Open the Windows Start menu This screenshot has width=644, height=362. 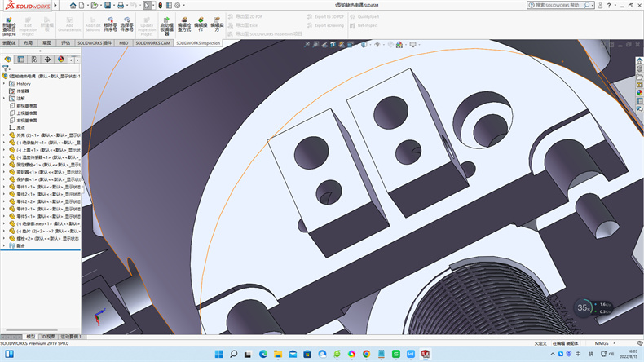point(218,355)
